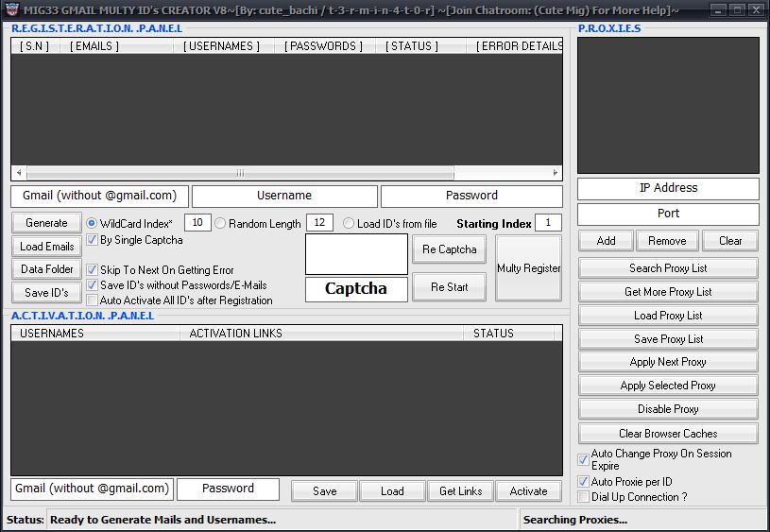770x532 pixels.
Task: Click the Clear Browser Caches button
Action: point(668,434)
